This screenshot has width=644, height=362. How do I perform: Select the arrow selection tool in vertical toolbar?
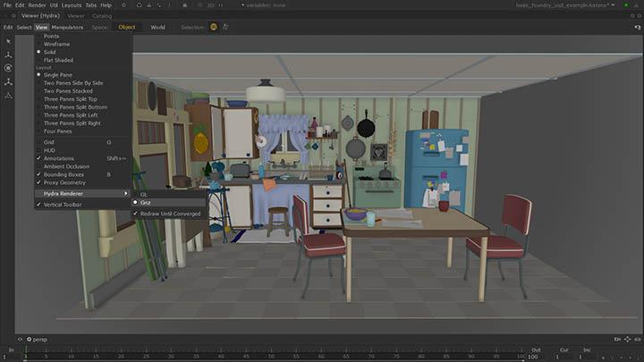[x=8, y=41]
